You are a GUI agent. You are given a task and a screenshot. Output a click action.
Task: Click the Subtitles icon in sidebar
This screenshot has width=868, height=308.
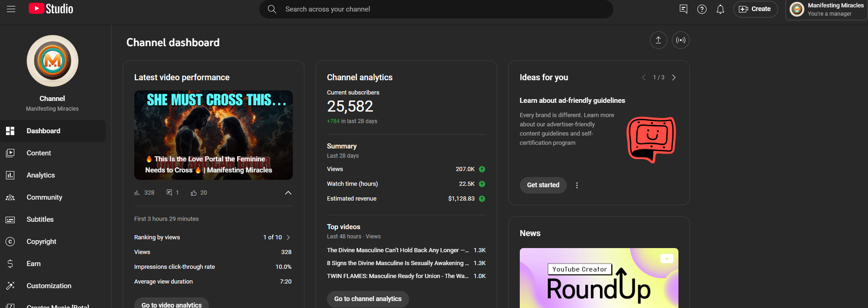click(x=10, y=219)
